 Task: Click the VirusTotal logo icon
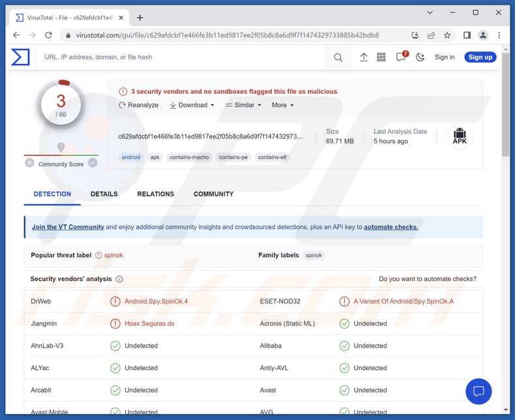pyautogui.click(x=20, y=57)
